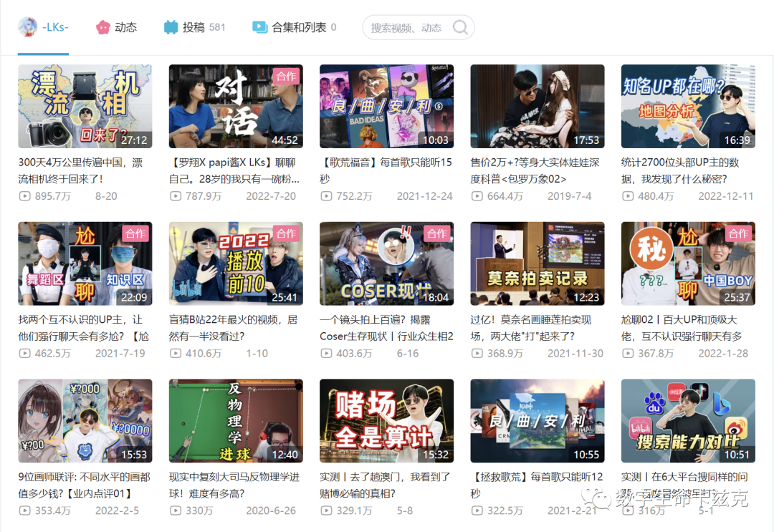This screenshot has width=774, height=532.
Task: Click title 统计2700位头部UP主的数据
Action: (x=680, y=170)
